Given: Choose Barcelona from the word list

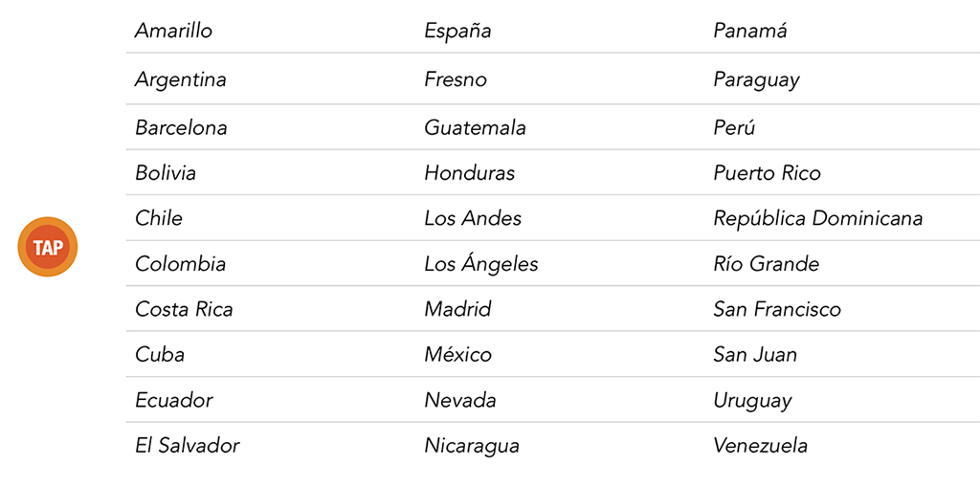Looking at the screenshot, I should pyautogui.click(x=181, y=127).
